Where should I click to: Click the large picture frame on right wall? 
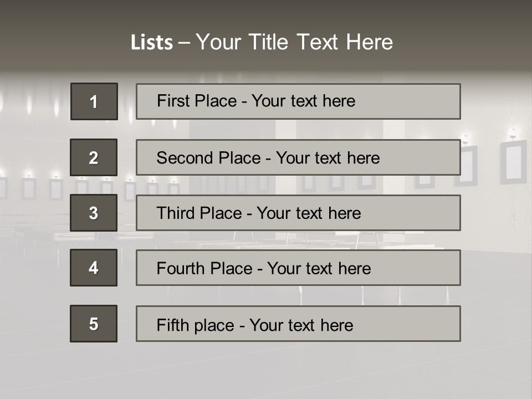click(513, 161)
